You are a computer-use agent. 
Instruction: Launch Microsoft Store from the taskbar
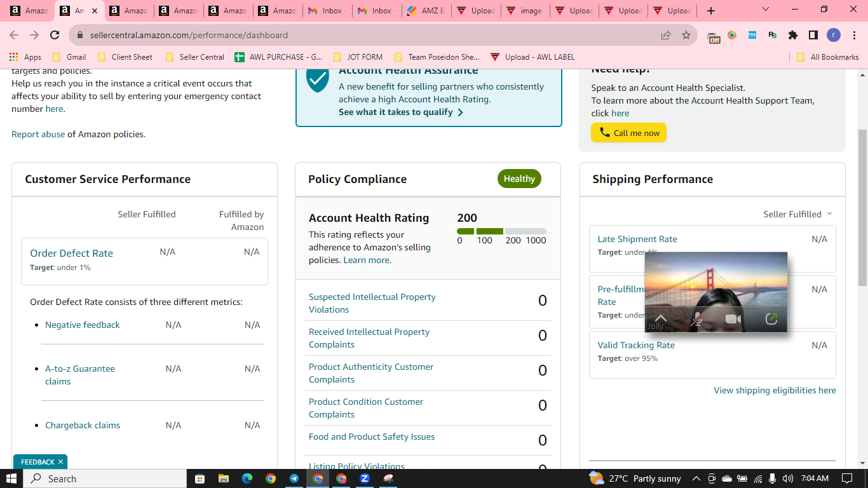click(x=200, y=478)
